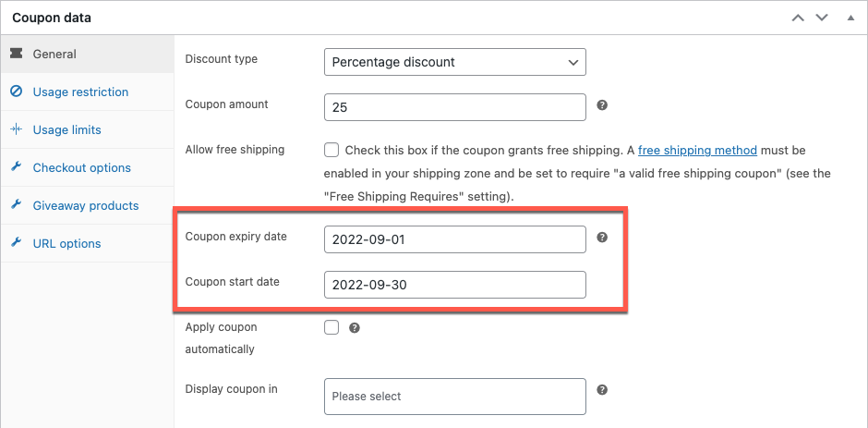Screen dimensions: 868x428
Task: Open the Usage restriction tab
Action: pyautogui.click(x=80, y=92)
